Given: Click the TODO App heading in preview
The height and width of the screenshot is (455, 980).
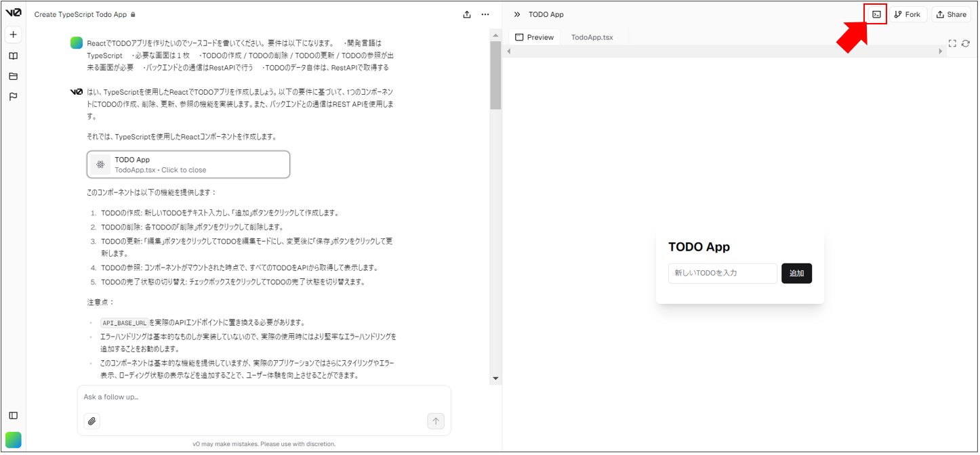Looking at the screenshot, I should point(699,247).
